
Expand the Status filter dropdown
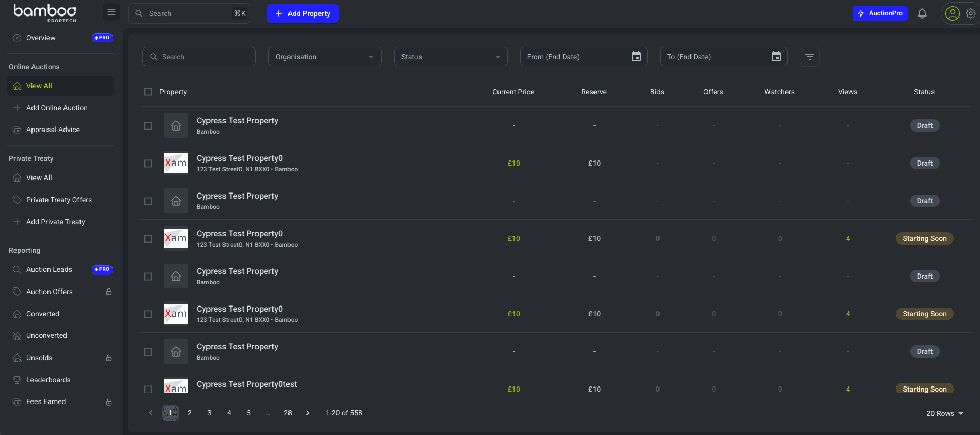(451, 57)
